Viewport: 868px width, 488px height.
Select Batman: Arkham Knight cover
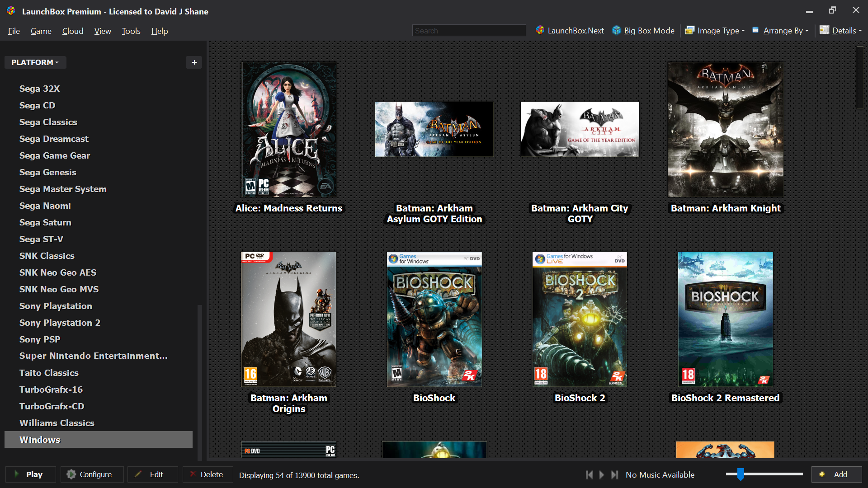point(726,129)
